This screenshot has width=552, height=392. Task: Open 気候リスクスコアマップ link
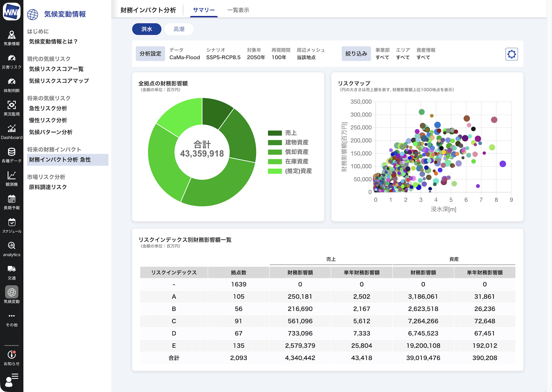(x=59, y=81)
